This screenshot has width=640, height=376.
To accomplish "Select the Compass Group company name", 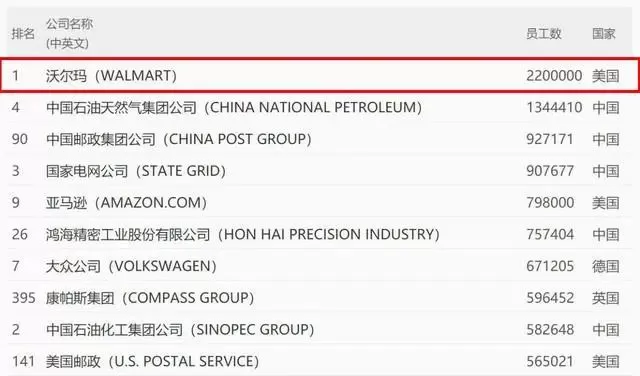I will (x=150, y=298).
